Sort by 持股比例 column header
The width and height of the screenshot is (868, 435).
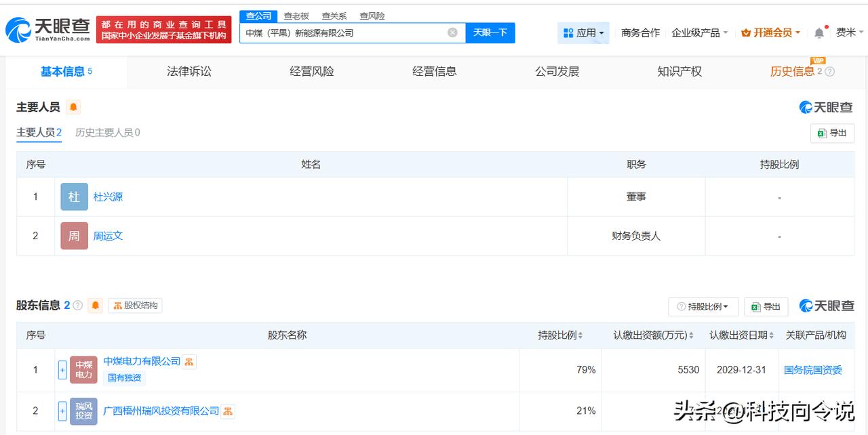560,335
